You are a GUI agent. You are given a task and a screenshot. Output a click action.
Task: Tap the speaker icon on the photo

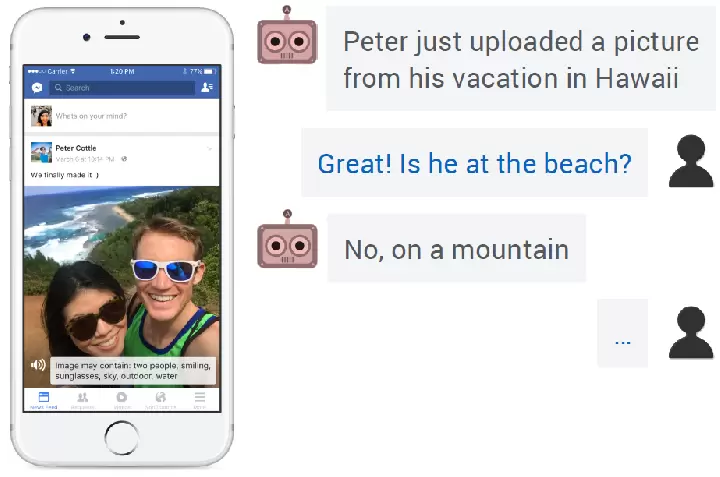(x=39, y=365)
